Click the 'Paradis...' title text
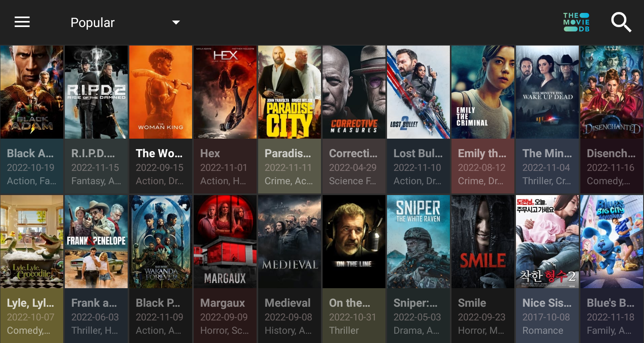Screen dimensions: 644x343 tap(288, 154)
